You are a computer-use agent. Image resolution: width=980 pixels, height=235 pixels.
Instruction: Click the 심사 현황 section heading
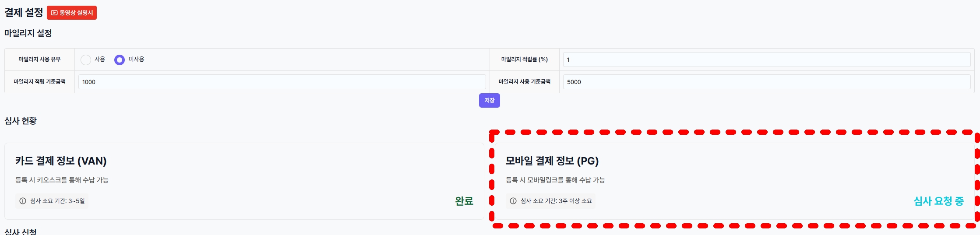coord(21,121)
